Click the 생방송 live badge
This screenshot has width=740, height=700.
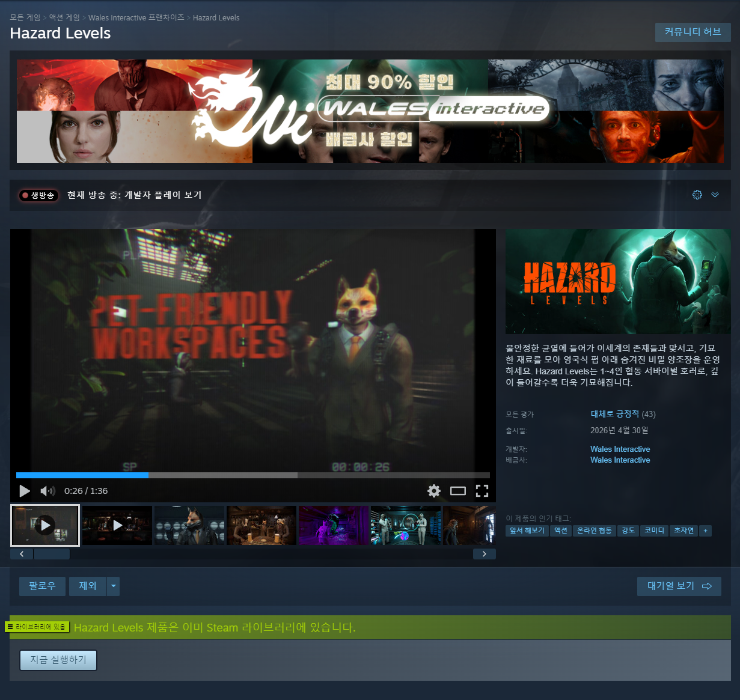click(x=38, y=195)
